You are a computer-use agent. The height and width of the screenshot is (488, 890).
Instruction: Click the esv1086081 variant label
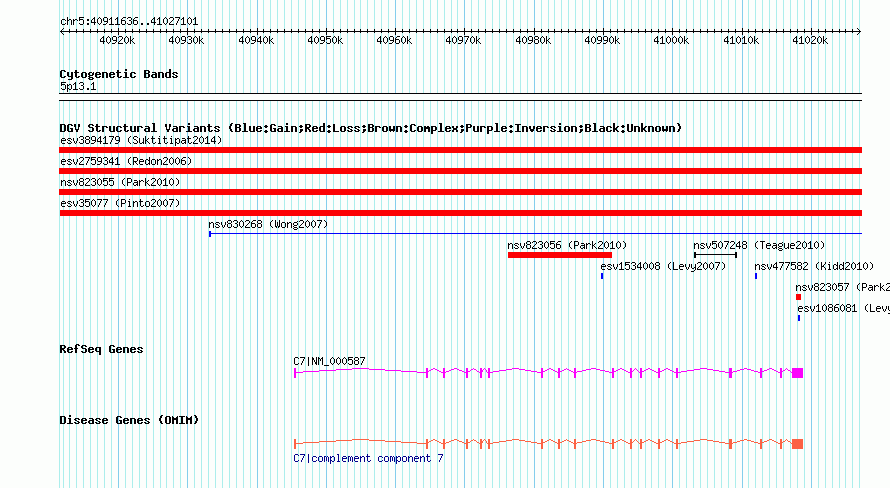tap(843, 308)
